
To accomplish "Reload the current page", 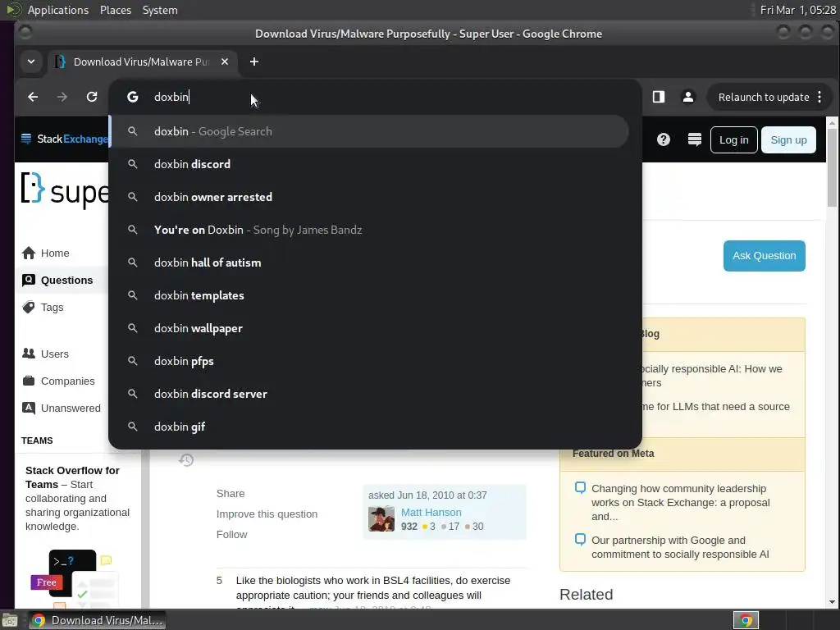I will pos(92,97).
